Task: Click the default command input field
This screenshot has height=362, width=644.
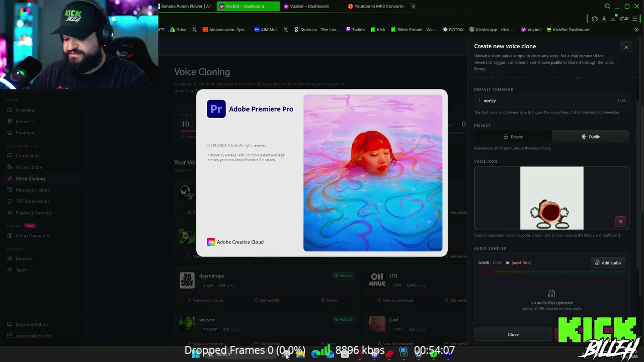Action: (x=551, y=101)
